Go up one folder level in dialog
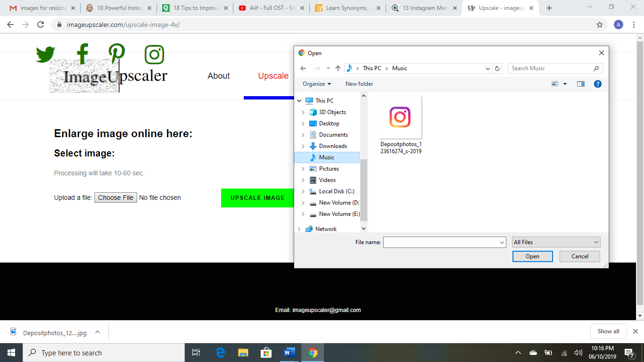Image resolution: width=644 pixels, height=362 pixels. click(x=338, y=68)
